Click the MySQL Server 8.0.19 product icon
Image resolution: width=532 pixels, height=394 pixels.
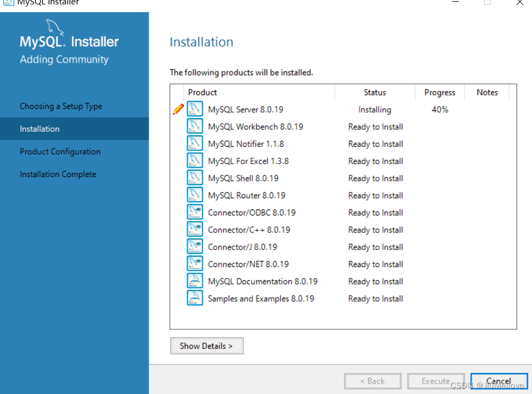(195, 109)
